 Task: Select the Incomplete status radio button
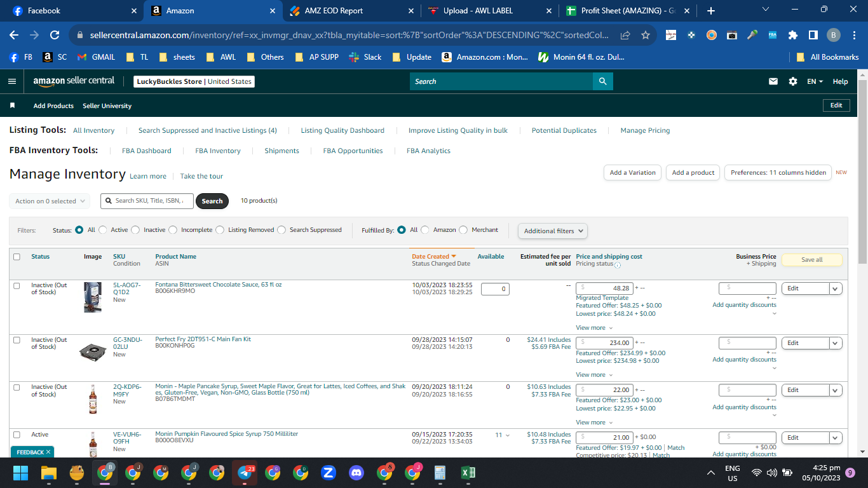(x=172, y=230)
